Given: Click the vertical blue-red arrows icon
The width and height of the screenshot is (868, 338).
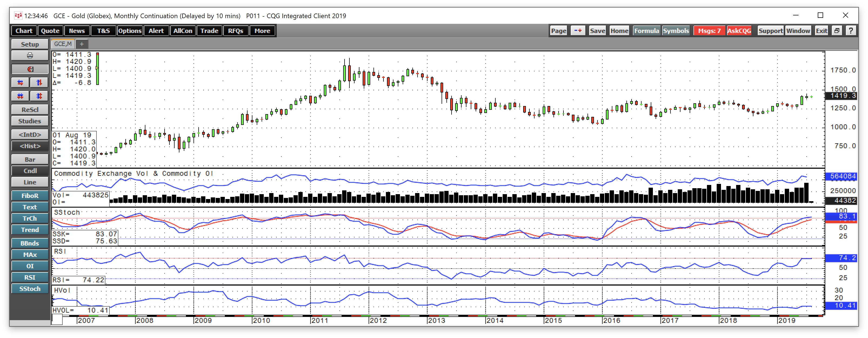Looking at the screenshot, I should (39, 83).
